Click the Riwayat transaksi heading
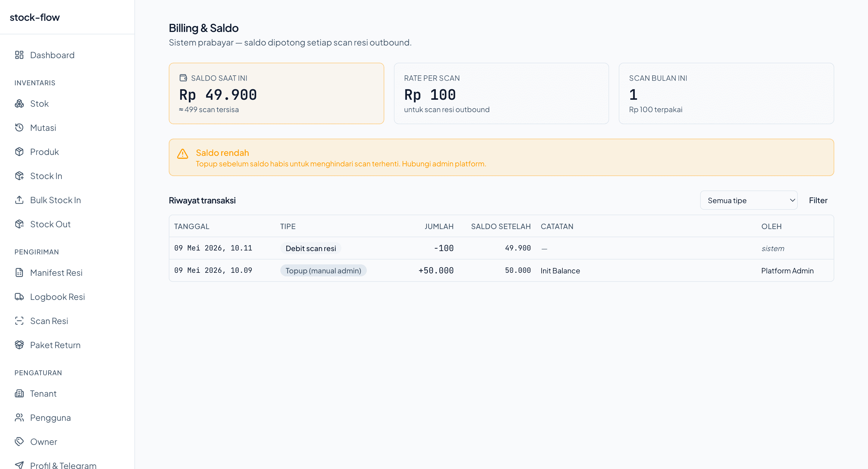This screenshot has height=469, width=868. pos(202,200)
